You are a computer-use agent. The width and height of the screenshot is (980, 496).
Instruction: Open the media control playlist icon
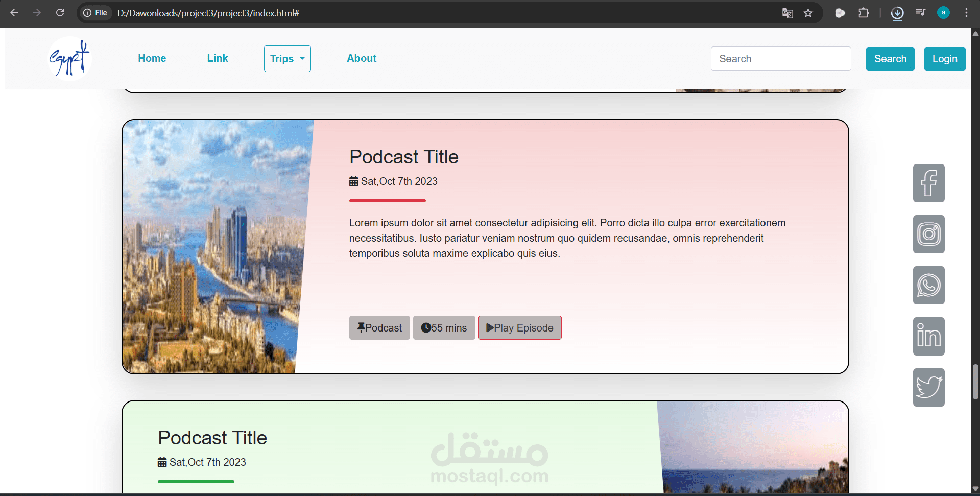point(920,12)
